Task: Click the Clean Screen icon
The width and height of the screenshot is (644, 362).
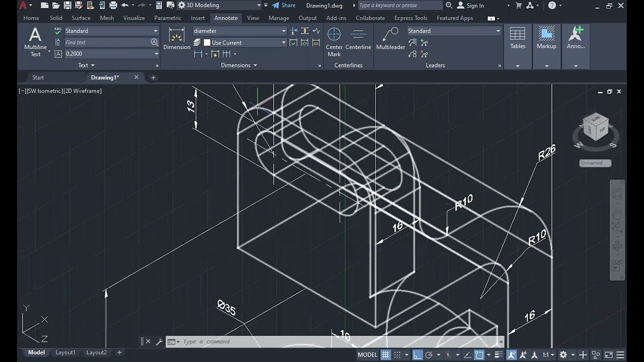Action: point(608,355)
